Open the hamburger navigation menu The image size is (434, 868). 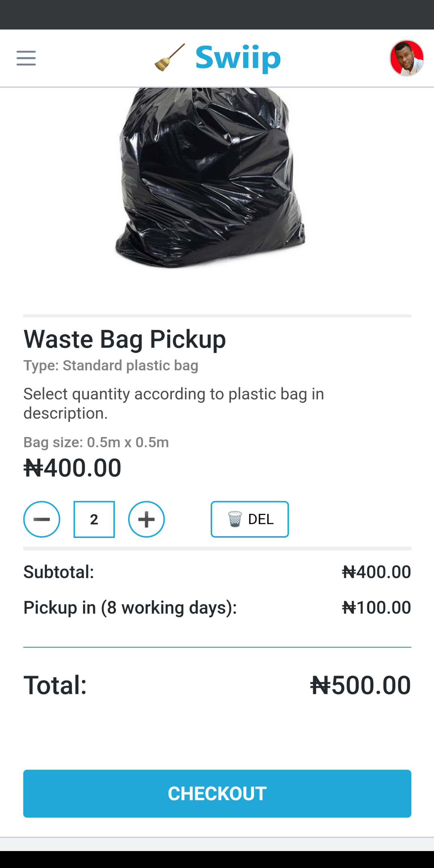coord(26,58)
